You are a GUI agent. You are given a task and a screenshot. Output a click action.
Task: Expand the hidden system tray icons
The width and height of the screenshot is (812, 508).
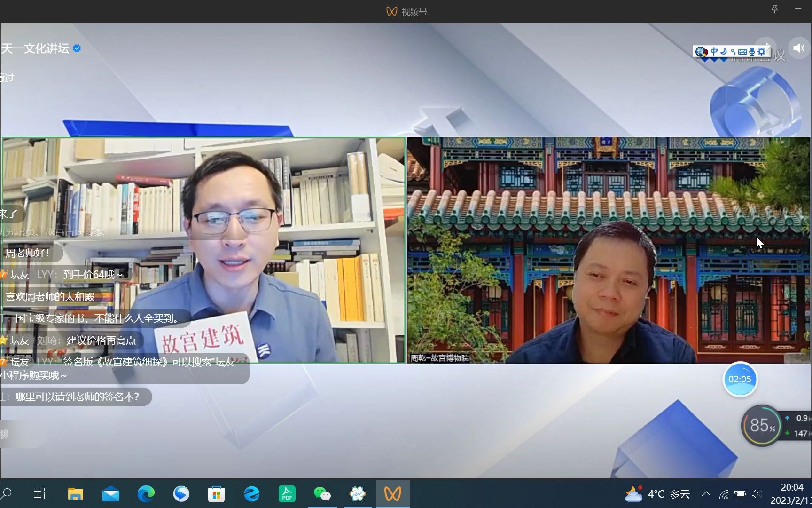point(706,494)
